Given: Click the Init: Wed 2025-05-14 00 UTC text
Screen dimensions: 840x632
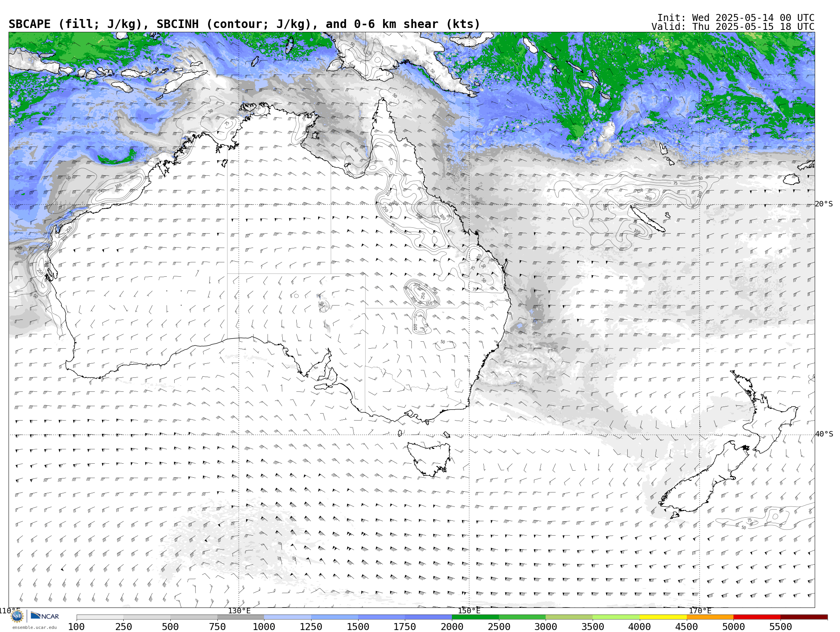Looking at the screenshot, I should pos(736,18).
